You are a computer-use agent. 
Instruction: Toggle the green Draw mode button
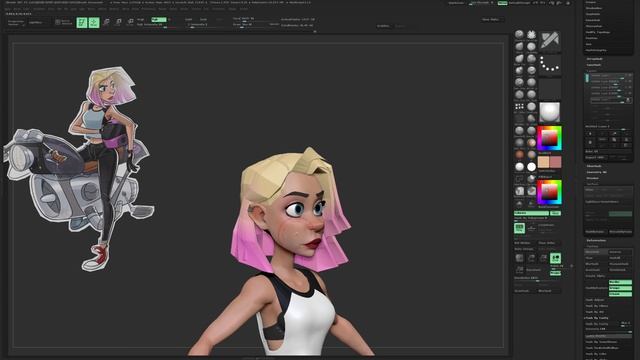point(94,22)
